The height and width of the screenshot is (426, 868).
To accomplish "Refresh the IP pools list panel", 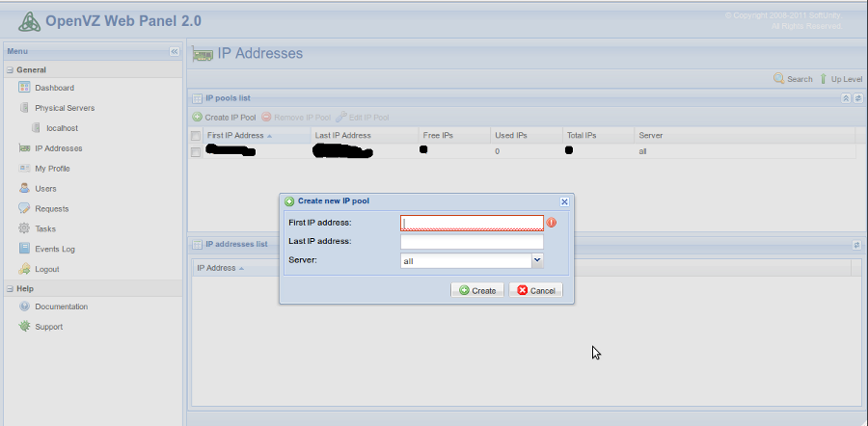I will (858, 98).
